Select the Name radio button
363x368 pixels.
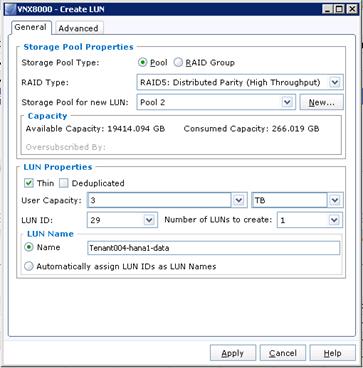pyautogui.click(x=29, y=247)
